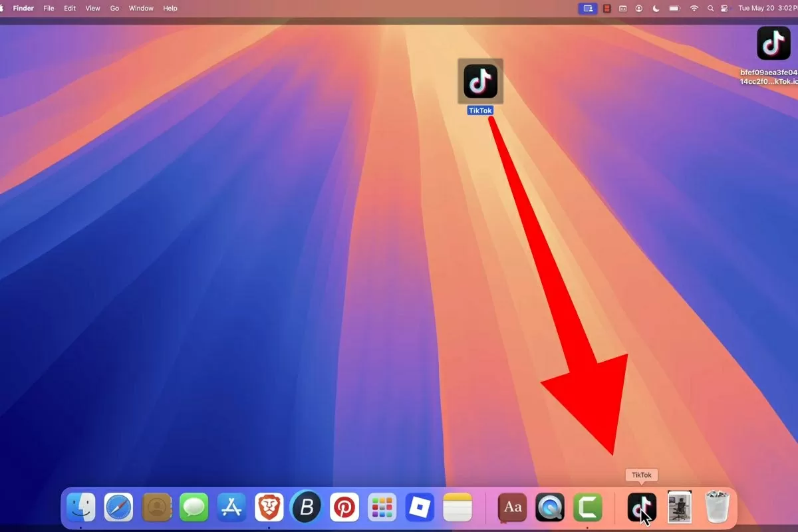Open Launchpad from the Dock
Screen dimensions: 798x532
tap(382, 507)
